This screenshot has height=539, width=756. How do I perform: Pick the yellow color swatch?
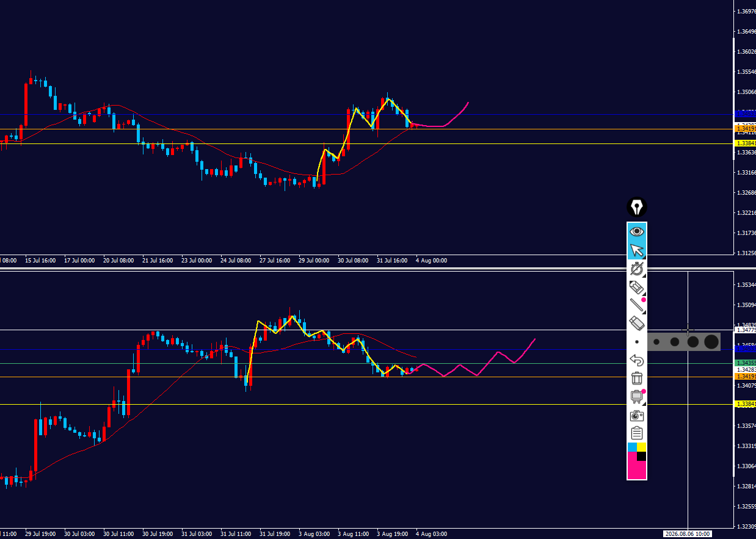point(642,447)
